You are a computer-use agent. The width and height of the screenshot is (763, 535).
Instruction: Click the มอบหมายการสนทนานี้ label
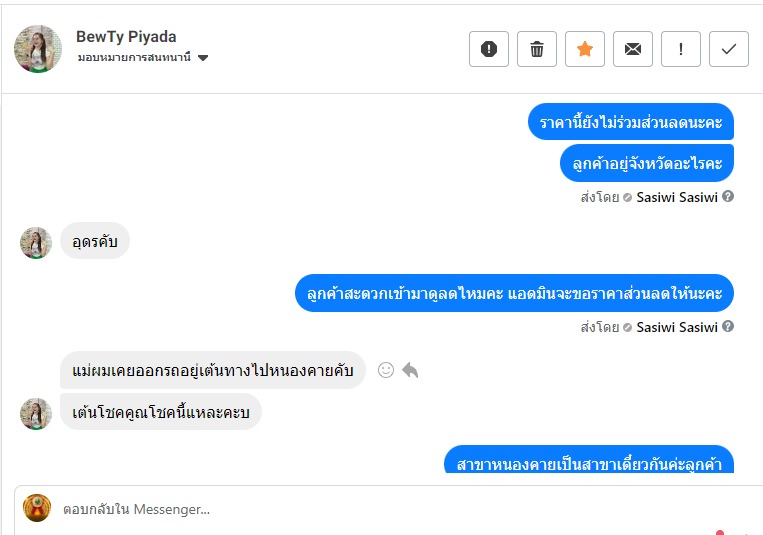coord(134,58)
